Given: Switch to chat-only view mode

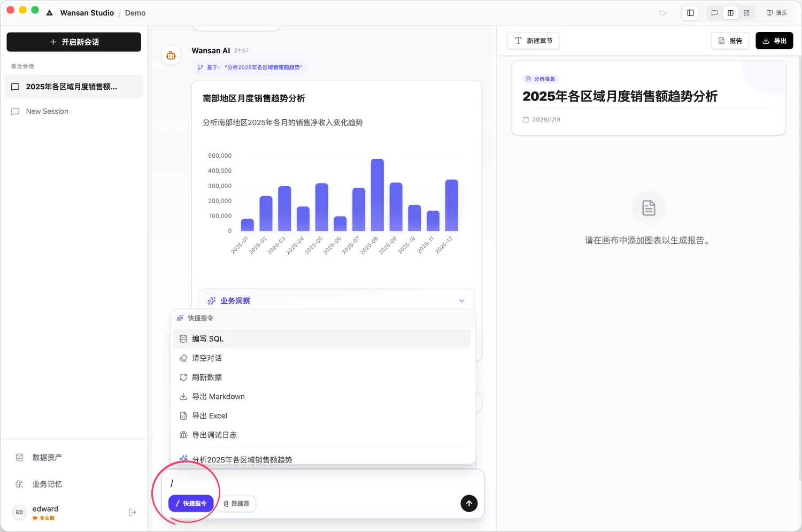Looking at the screenshot, I should 714,12.
